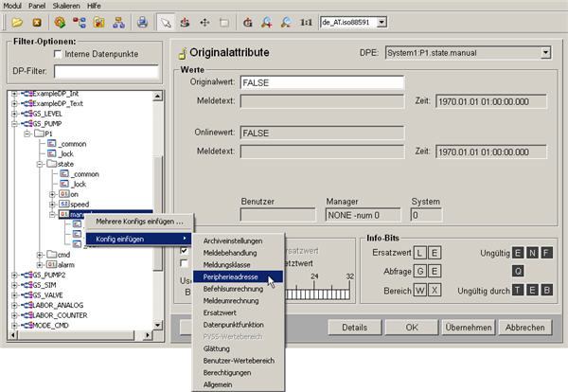Click the print toolbar icon
Image resolution: width=568 pixels, height=392 pixels.
(x=141, y=20)
